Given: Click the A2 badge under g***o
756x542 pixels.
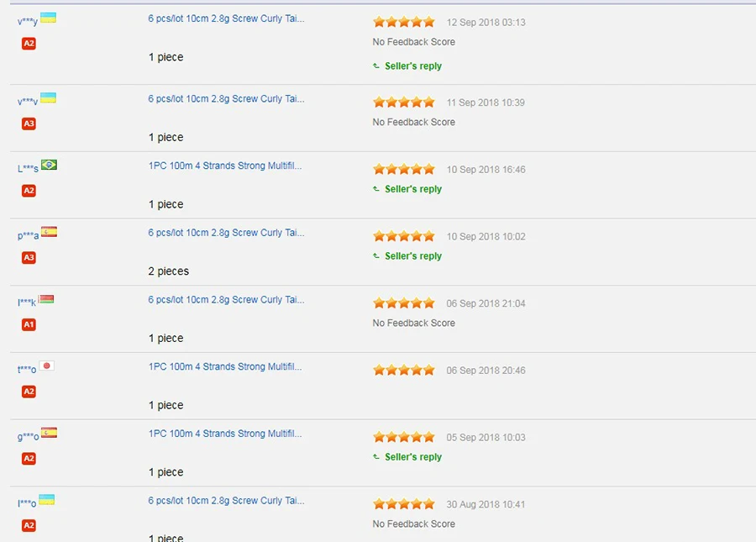Looking at the screenshot, I should [29, 459].
